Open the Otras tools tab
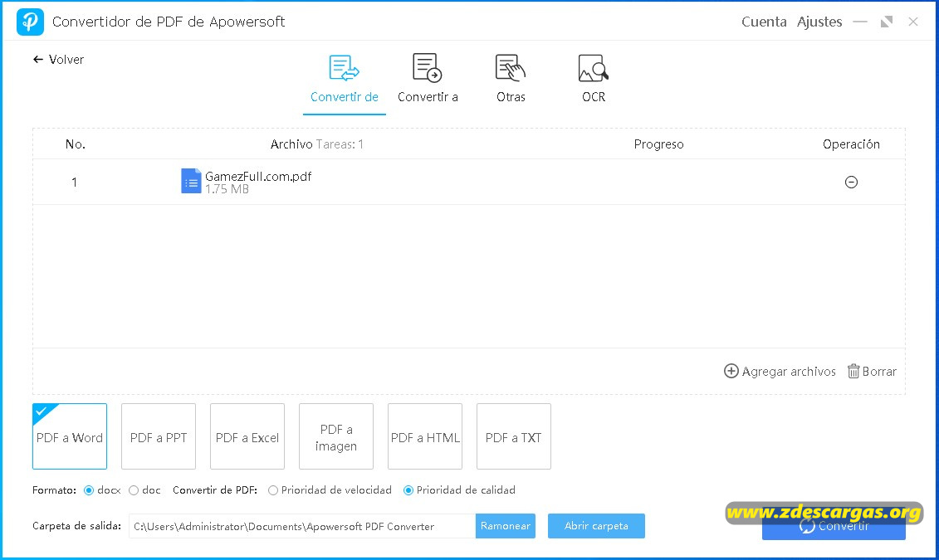Image resolution: width=939 pixels, height=560 pixels. 511,79
